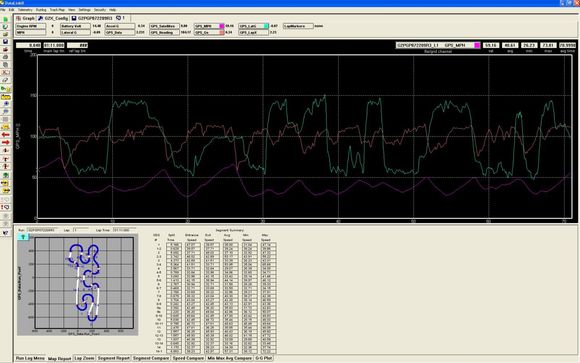Screen dimensions: 580x363
Task: Open the Settings menu
Action: [84, 10]
